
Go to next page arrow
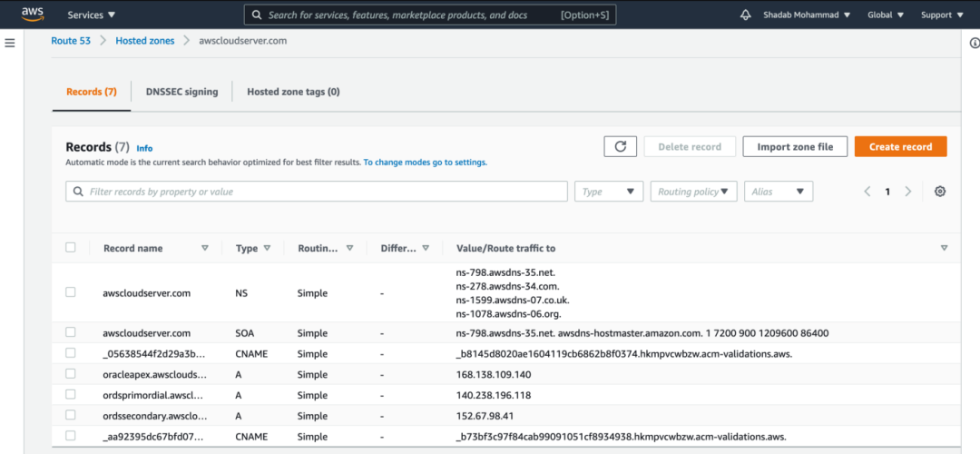pos(908,192)
